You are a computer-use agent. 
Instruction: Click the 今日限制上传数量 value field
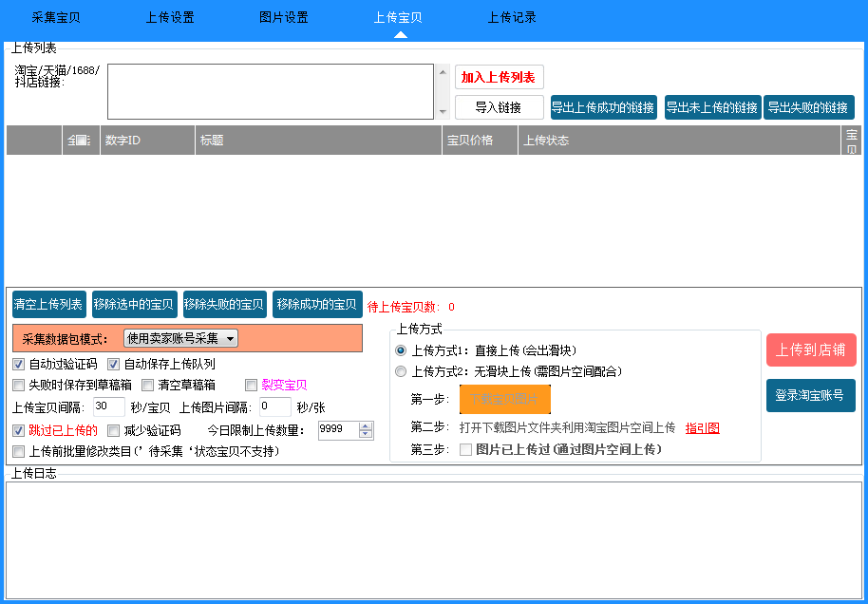point(338,430)
